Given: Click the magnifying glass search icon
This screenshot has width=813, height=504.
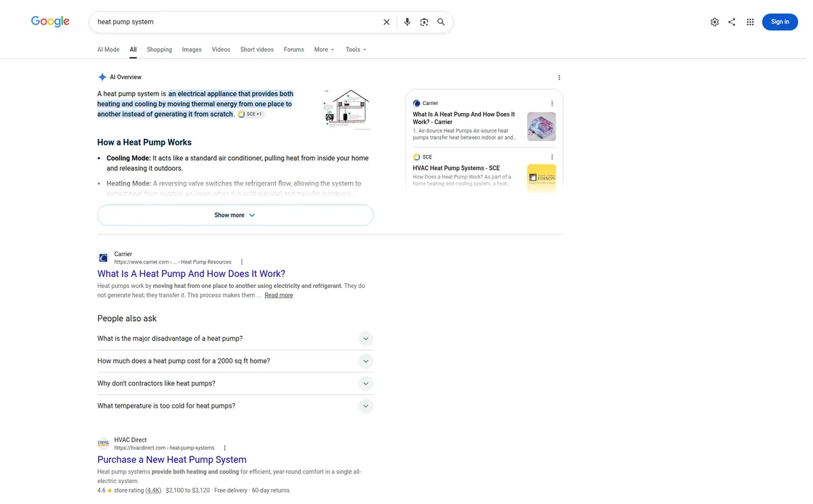Looking at the screenshot, I should (x=441, y=22).
